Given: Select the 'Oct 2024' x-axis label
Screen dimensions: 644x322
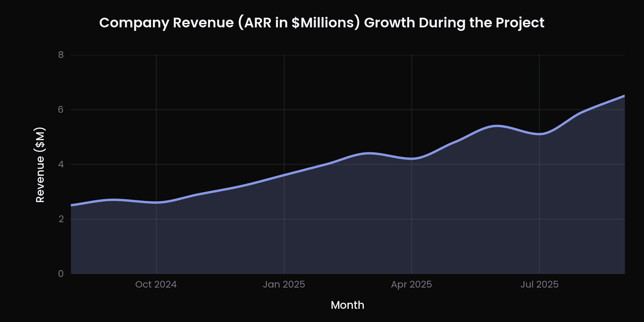Looking at the screenshot, I should pos(156,284).
